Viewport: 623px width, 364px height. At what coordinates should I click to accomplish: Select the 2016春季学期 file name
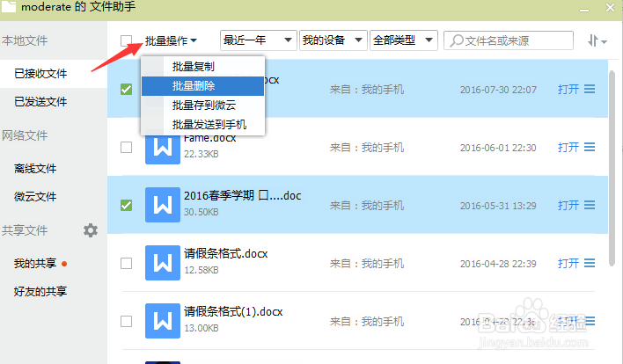[x=242, y=196]
